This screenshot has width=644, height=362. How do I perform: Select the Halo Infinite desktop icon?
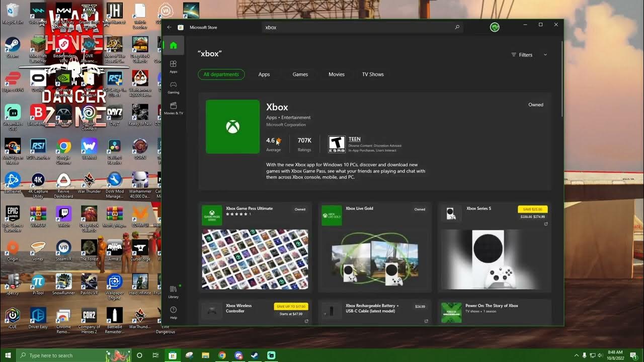pos(140,285)
